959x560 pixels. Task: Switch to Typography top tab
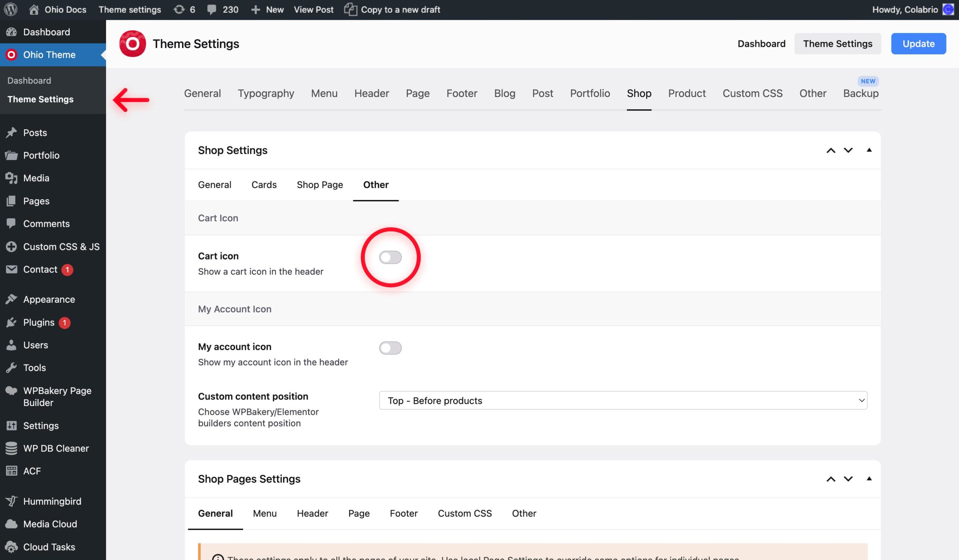(x=266, y=93)
